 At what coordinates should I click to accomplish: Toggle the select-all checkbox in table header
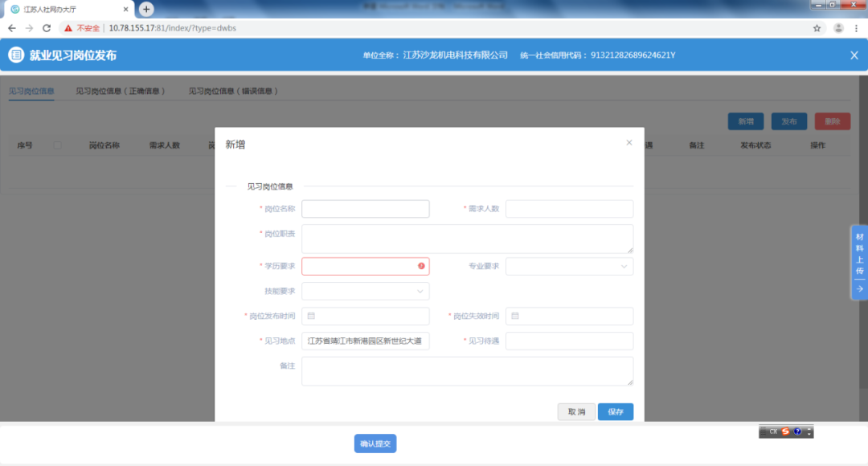pos(57,145)
